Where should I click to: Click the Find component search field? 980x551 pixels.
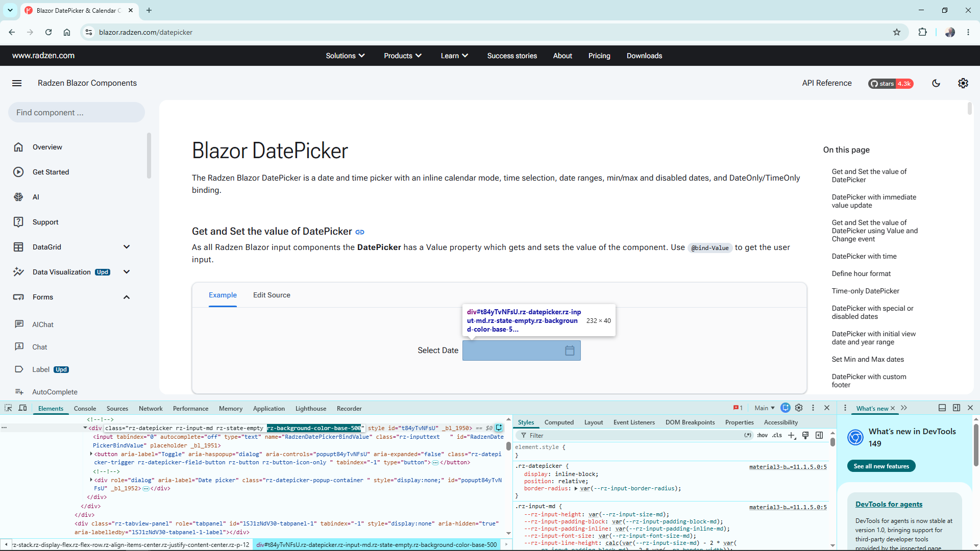pos(77,112)
